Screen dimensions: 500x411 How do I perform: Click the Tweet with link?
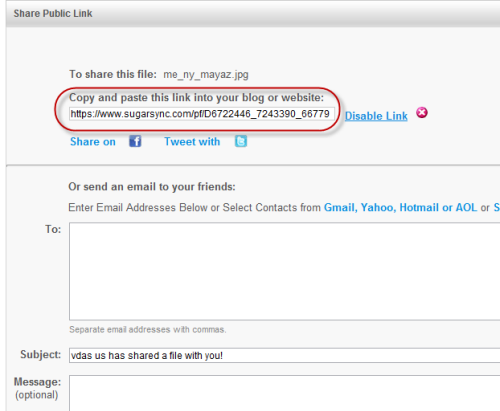click(x=192, y=142)
